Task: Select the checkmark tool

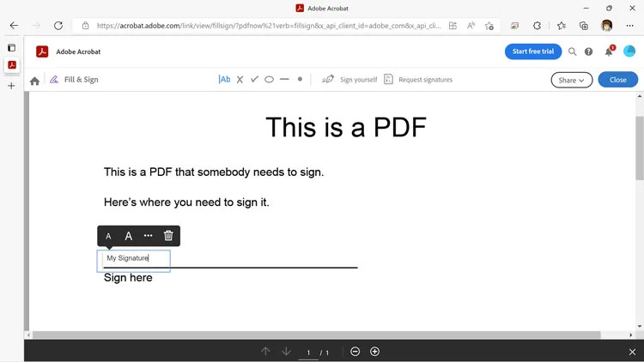Action: tap(254, 80)
